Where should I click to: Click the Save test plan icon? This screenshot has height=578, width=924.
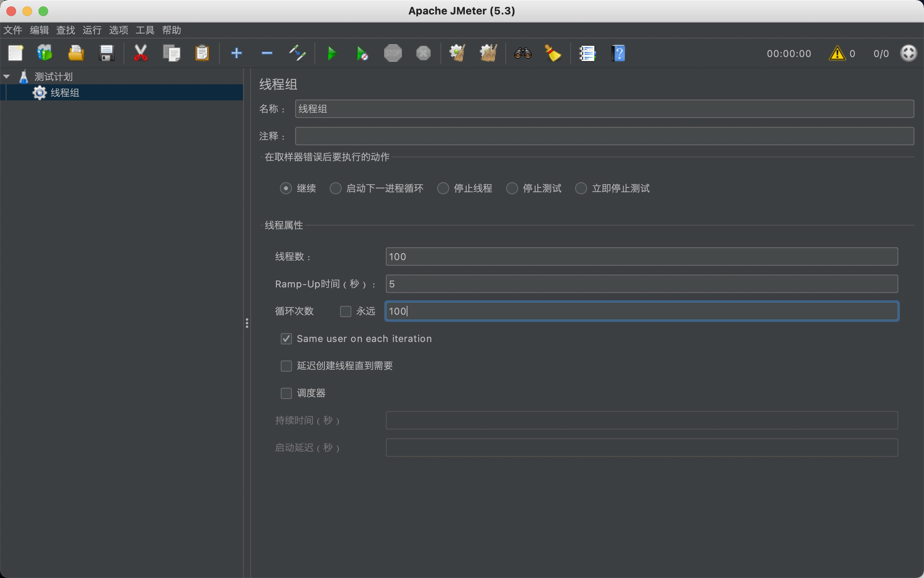(106, 53)
